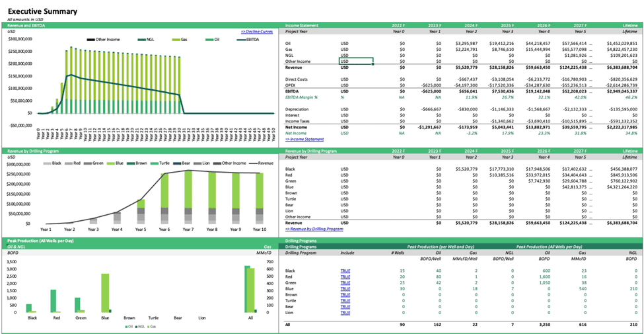Select the # Wells column header
The image size is (644, 334).
[398, 253]
